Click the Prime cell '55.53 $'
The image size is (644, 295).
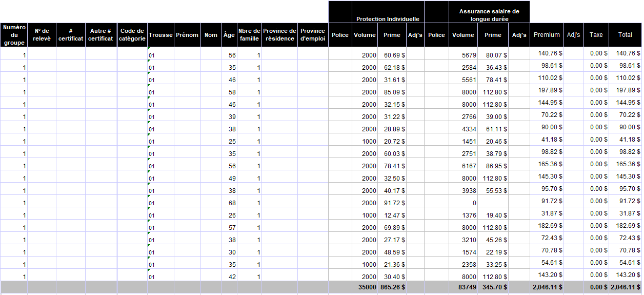click(x=493, y=189)
